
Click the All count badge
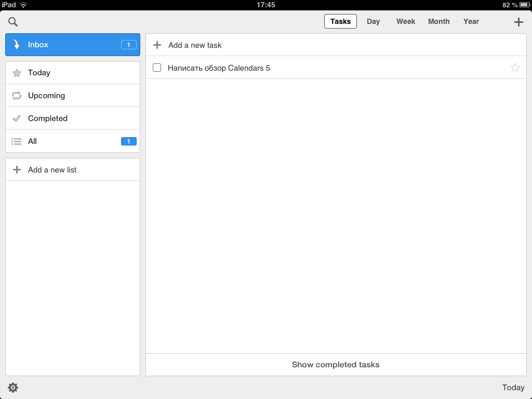129,141
